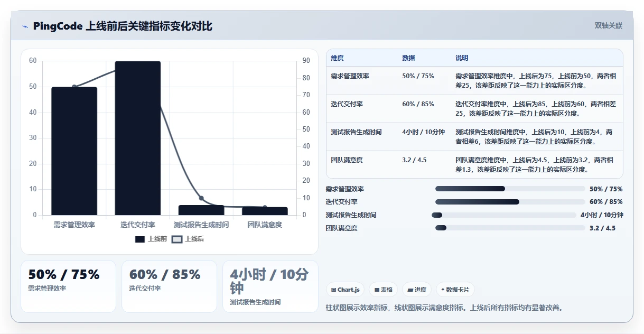Click the title PingCode 上线前后关键指标变化对比
This screenshot has width=644, height=334.
123,26
